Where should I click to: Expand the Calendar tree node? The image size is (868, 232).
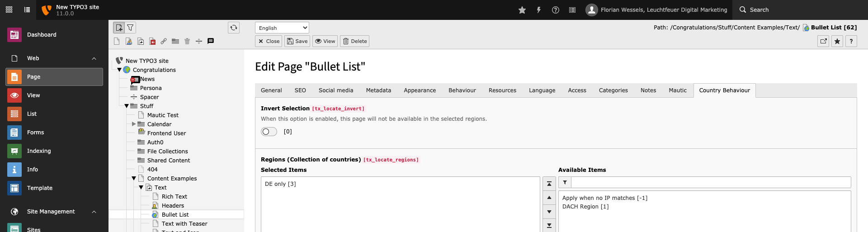134,124
